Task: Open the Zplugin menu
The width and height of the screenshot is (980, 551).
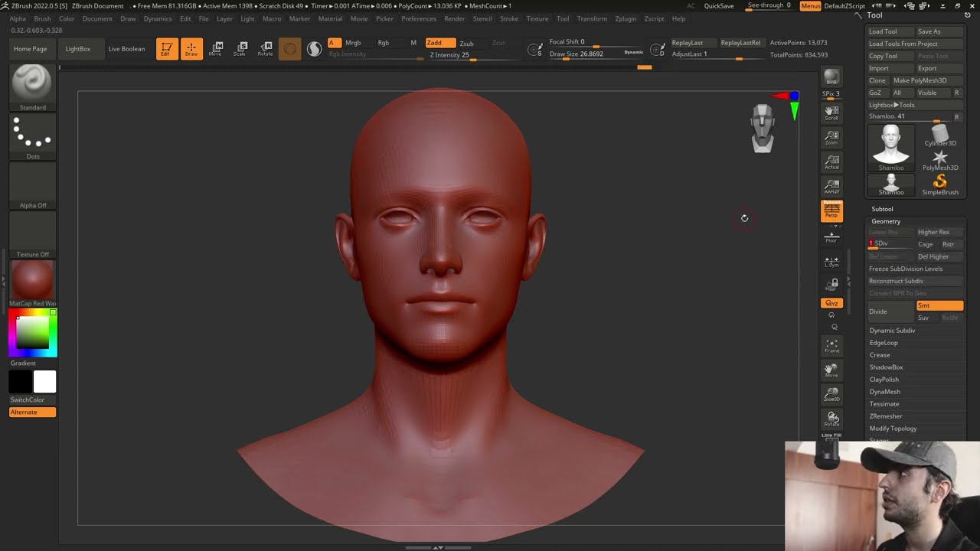Action: click(x=626, y=18)
